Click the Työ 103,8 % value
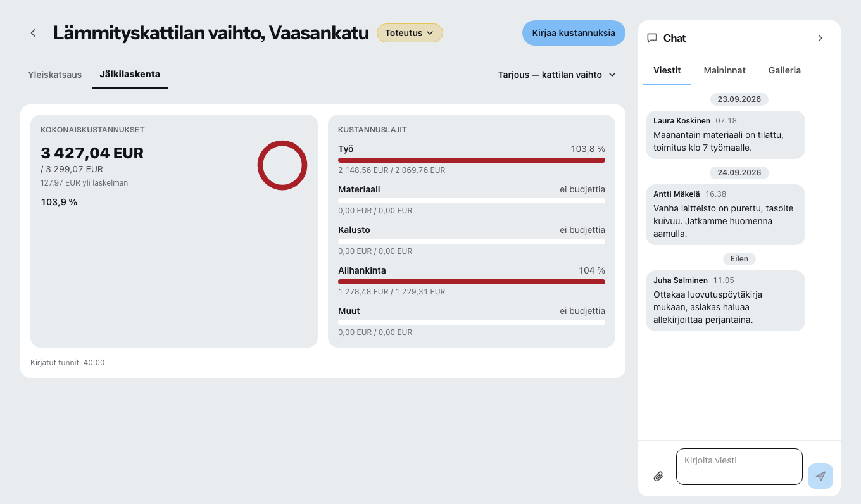861x504 pixels. (588, 149)
